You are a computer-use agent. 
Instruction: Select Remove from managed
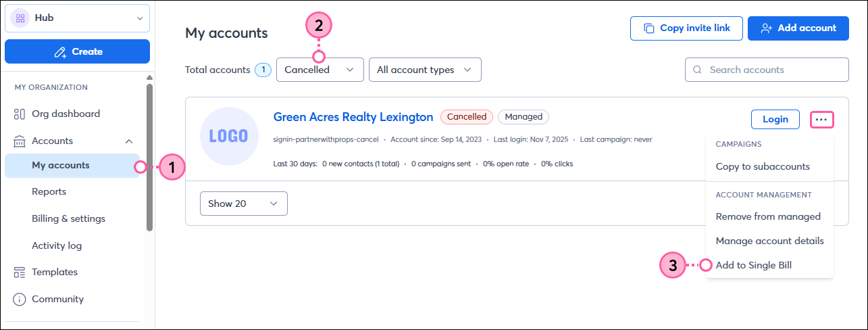(768, 217)
